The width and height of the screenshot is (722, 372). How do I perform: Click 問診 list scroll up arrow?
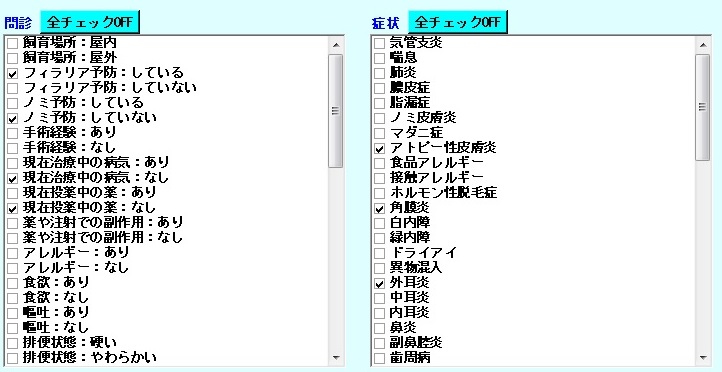click(x=336, y=45)
